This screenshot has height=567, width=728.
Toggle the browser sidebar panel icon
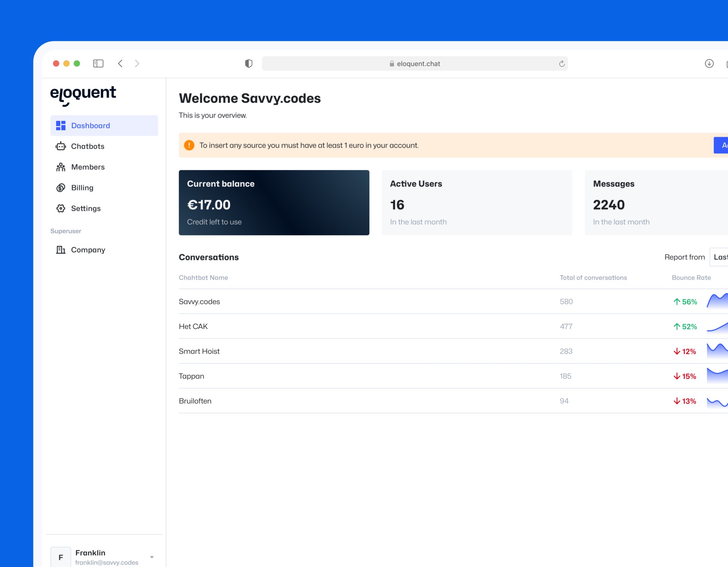click(98, 63)
